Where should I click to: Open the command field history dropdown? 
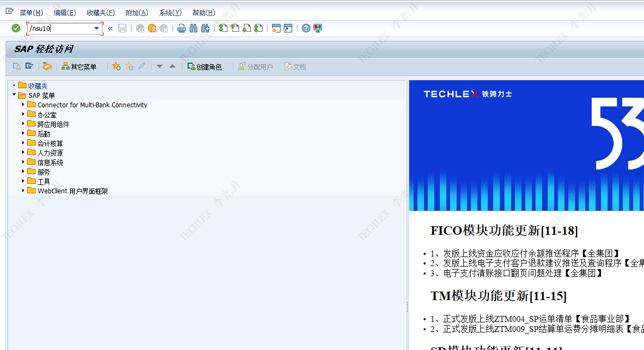[97, 28]
